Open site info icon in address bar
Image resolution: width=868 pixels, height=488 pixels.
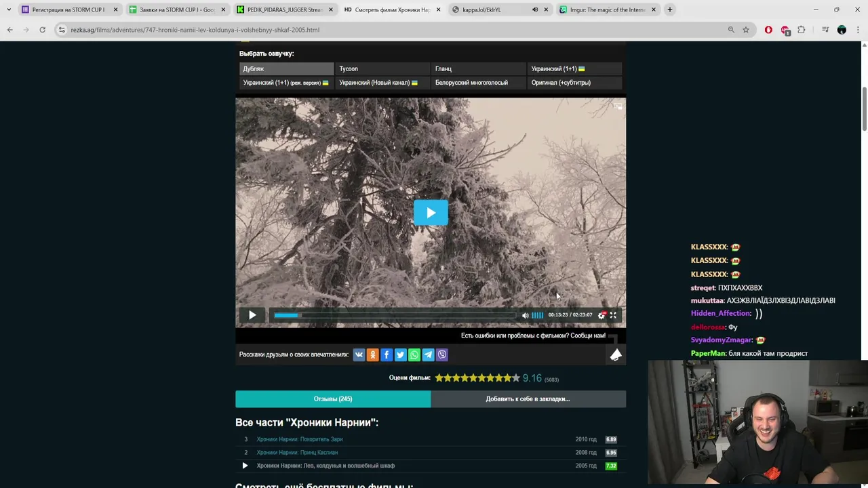tap(62, 30)
